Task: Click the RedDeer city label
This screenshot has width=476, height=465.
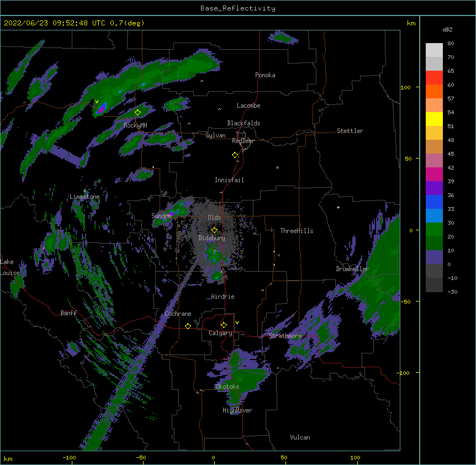Action: point(243,141)
